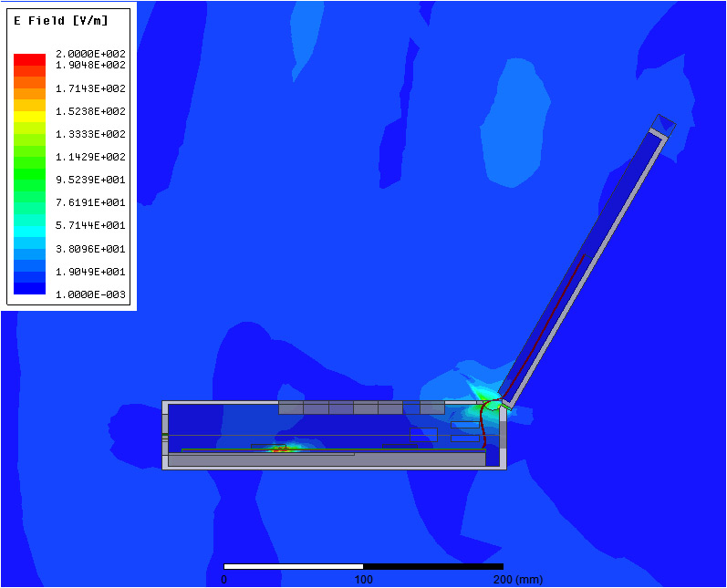Screen dimensions: 727x588
Task: Select the 1.7143E+002 legend label
Action: click(90, 88)
